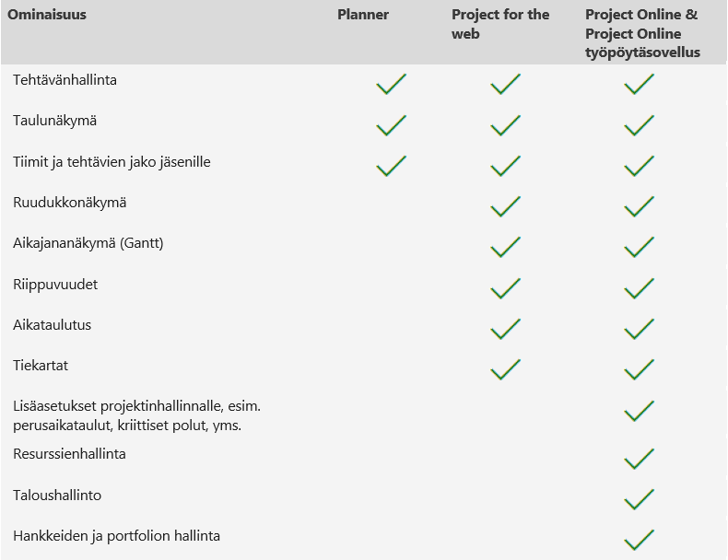728x560 pixels.
Task: Select the Resurssienhallinta row label
Action: pos(69,454)
